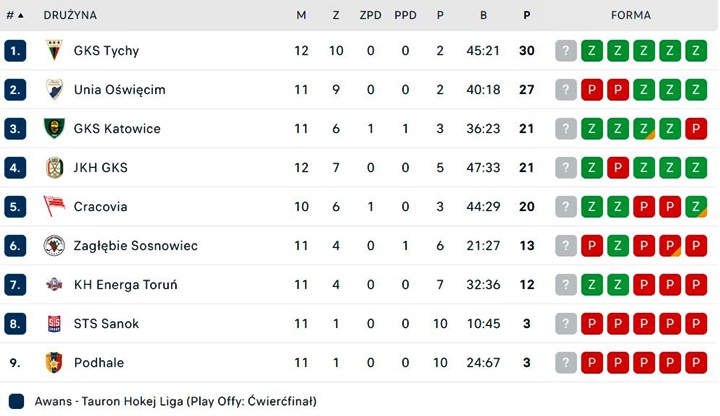720x416 pixels.
Task: Sort by the DRUŻYNA column header
Action: coord(70,15)
